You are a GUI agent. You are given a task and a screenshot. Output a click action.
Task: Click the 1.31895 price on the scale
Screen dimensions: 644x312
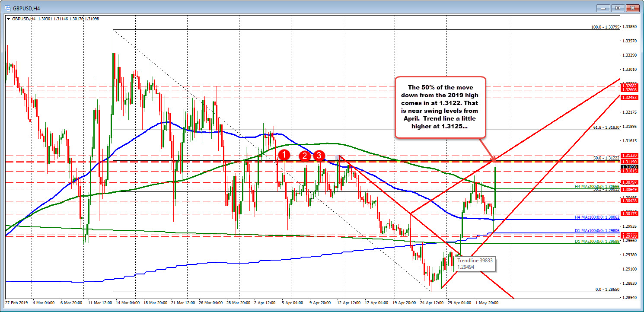pyautogui.click(x=630, y=127)
